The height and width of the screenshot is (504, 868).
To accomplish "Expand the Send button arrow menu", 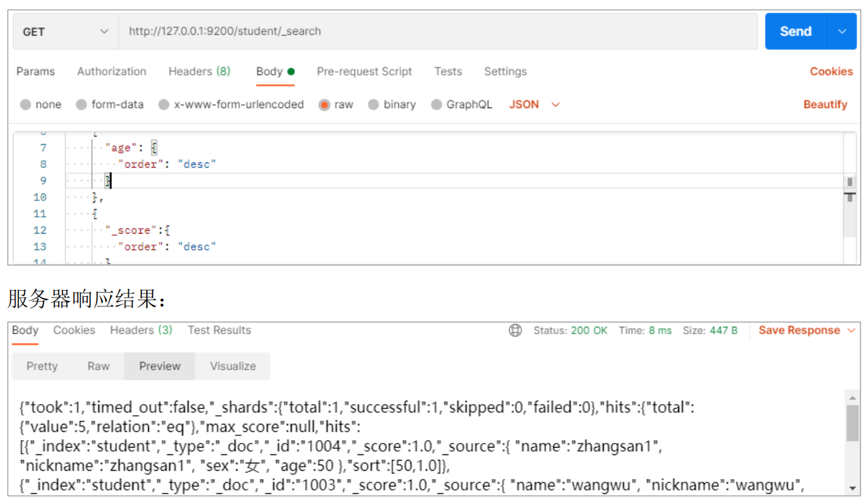I will [842, 32].
